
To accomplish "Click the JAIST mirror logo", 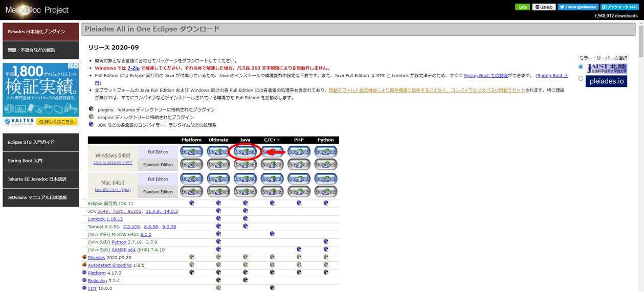I will tap(606, 69).
